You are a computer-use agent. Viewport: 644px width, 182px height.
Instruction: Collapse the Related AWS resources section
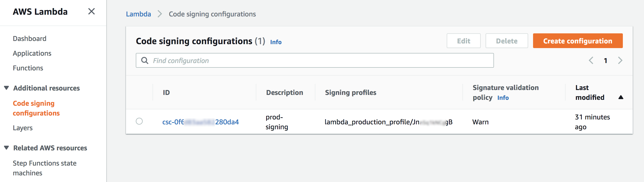[x=6, y=148]
